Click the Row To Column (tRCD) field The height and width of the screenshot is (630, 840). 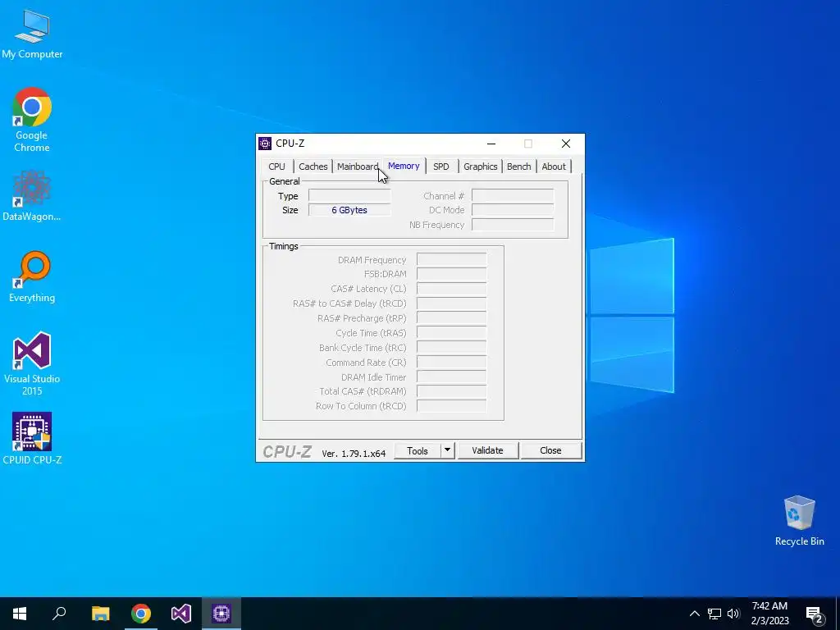tap(452, 406)
